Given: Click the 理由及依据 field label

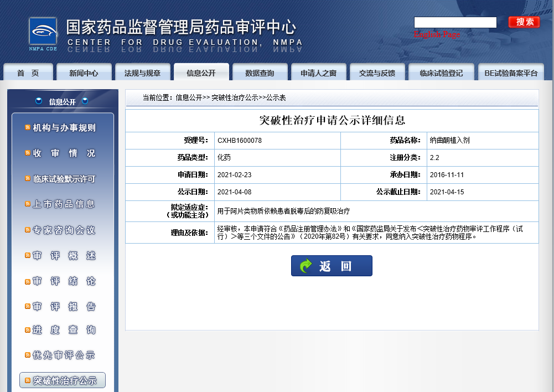Looking at the screenshot, I should 189,233.
